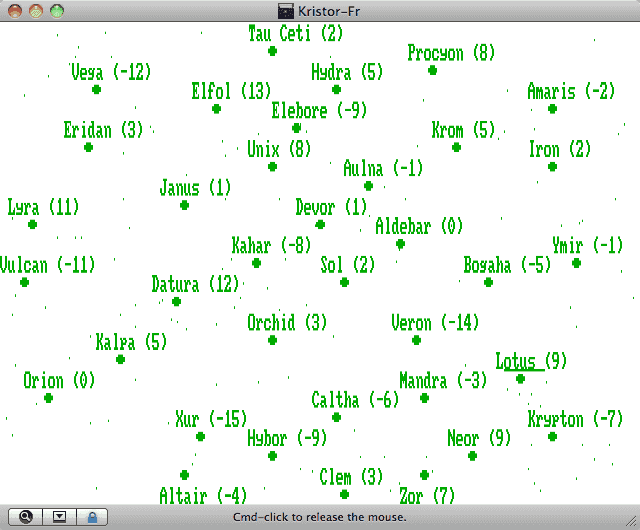
Task: Select the Aldebar (0) label
Action: click(419, 226)
